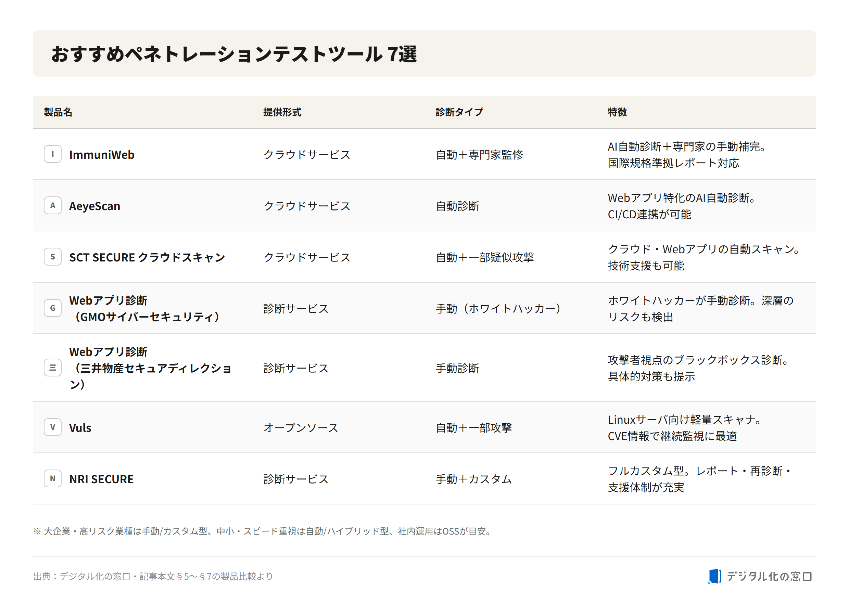Image resolution: width=849 pixels, height=616 pixels.
Task: Click Webアプリ診断（三井物産セキュアディレクション） product name
Action: click(151, 368)
